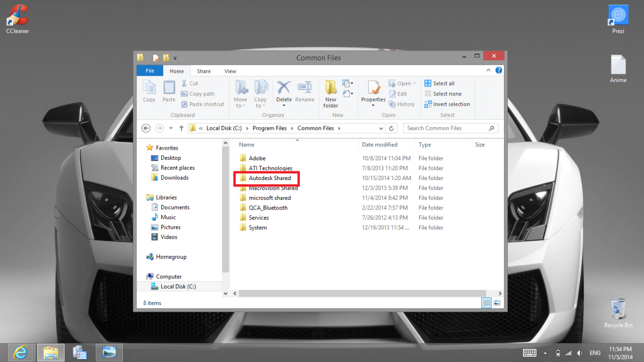644x362 pixels.
Task: Click the Back navigation arrow
Action: coord(146,128)
